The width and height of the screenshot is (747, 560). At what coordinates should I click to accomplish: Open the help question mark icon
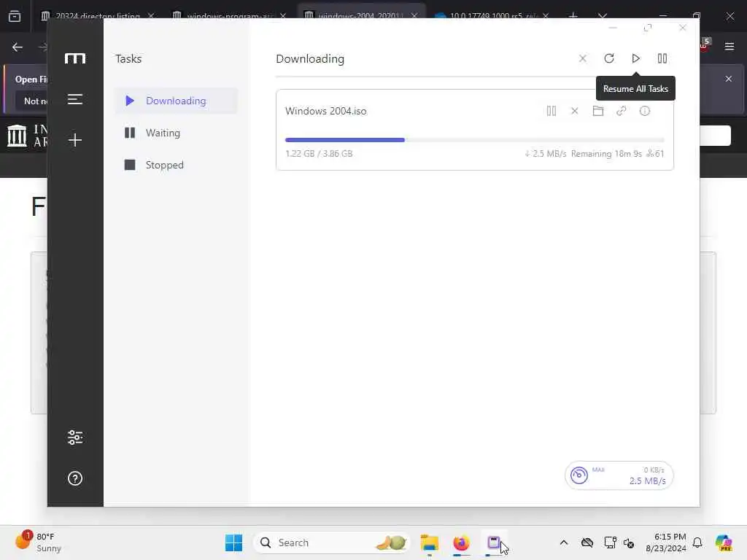tap(75, 478)
